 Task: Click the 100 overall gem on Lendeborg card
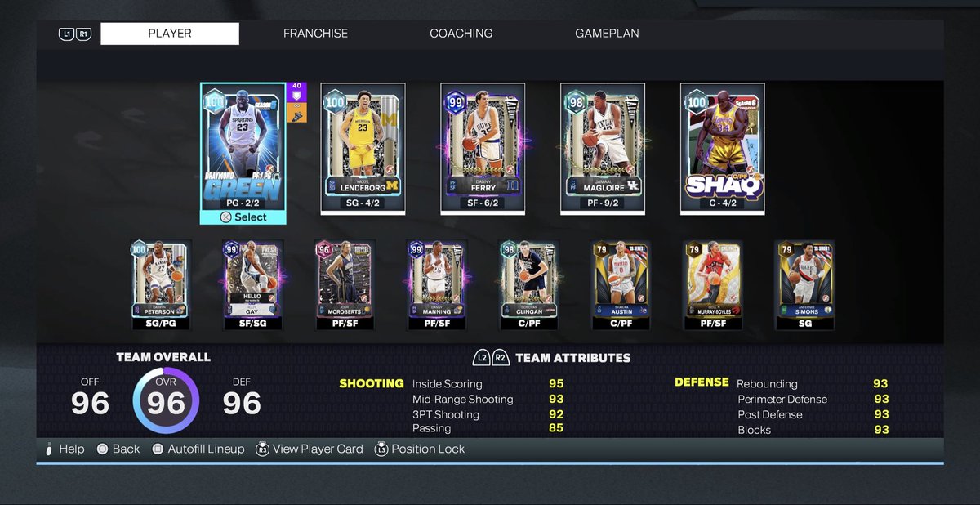tap(336, 102)
